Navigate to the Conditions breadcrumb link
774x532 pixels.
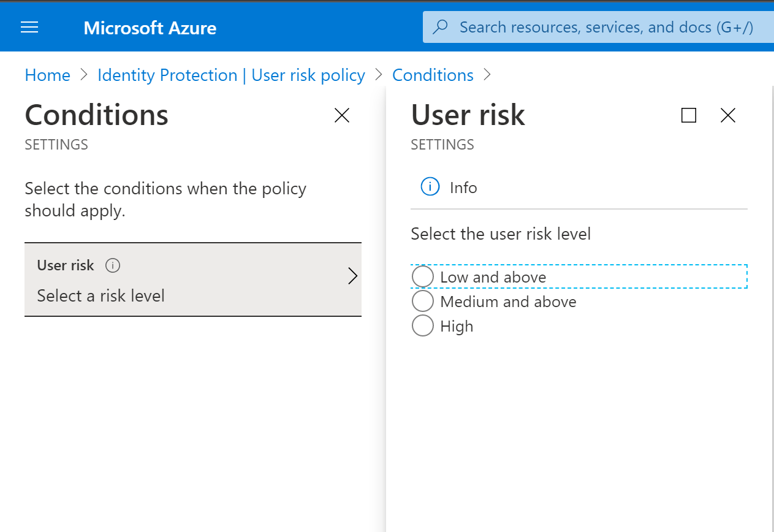(433, 75)
